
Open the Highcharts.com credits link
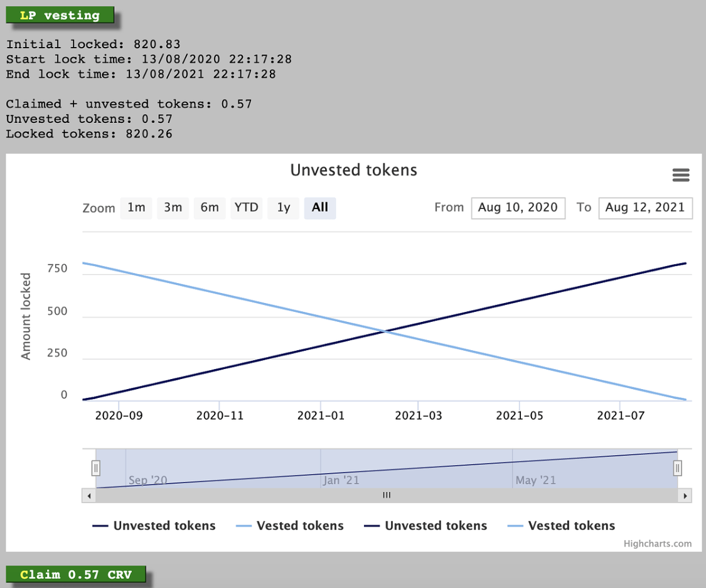click(658, 543)
